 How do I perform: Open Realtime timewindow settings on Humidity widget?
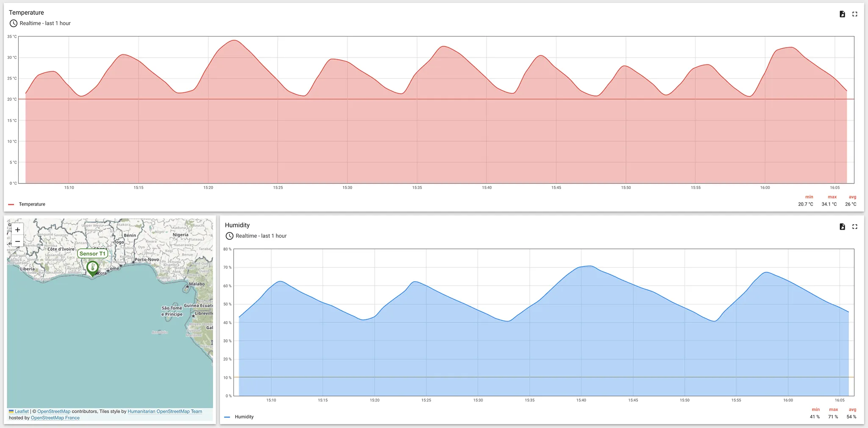click(x=262, y=236)
